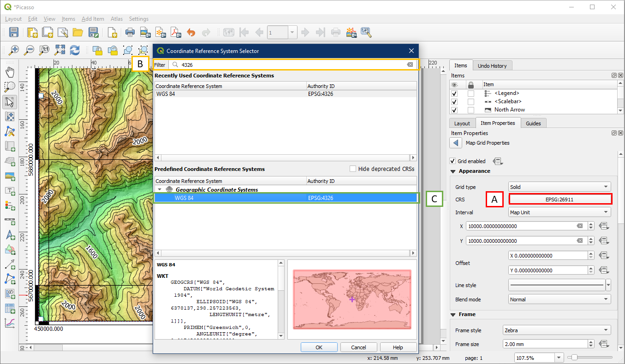Click the EPSG:26911 CRS button
The width and height of the screenshot is (625, 364).
point(560,200)
